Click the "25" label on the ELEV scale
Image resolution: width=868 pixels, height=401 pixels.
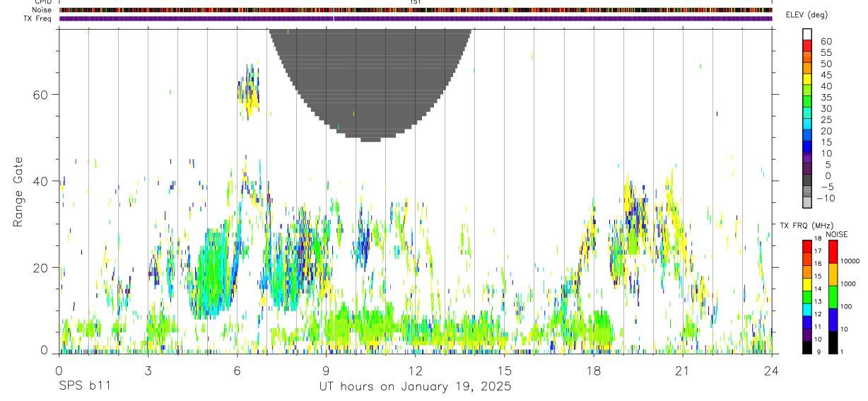[x=825, y=120]
